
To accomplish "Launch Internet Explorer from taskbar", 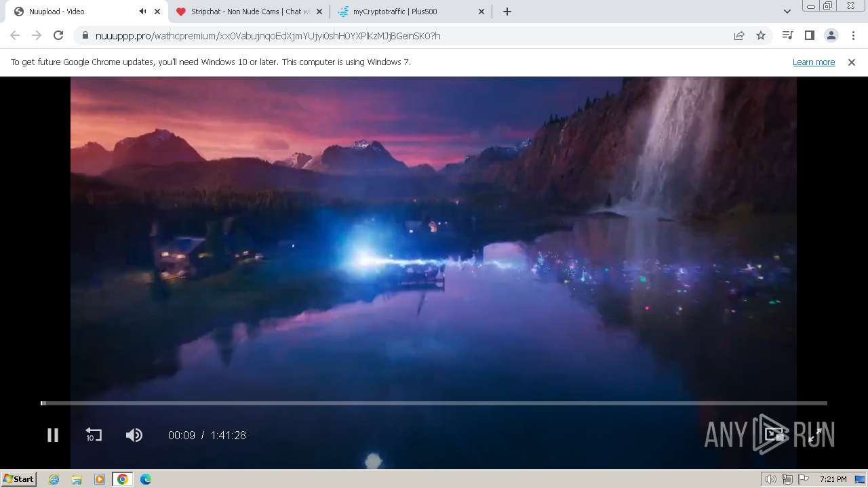I will coord(54,479).
